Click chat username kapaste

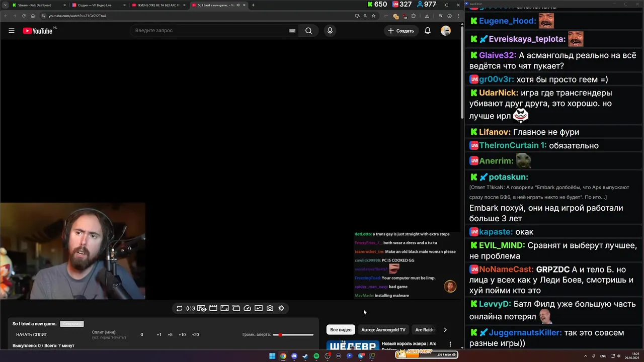(x=496, y=232)
